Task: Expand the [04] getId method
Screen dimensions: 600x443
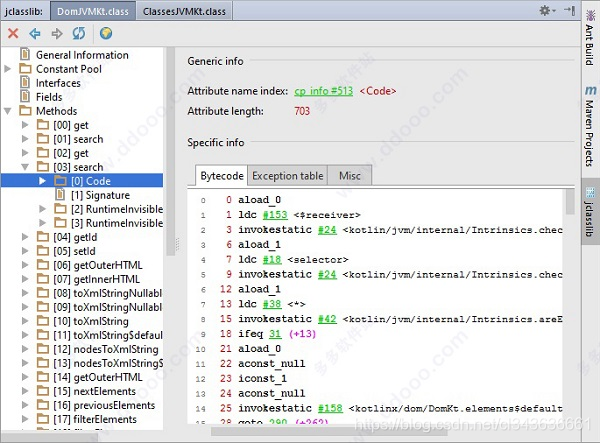Action: point(25,237)
